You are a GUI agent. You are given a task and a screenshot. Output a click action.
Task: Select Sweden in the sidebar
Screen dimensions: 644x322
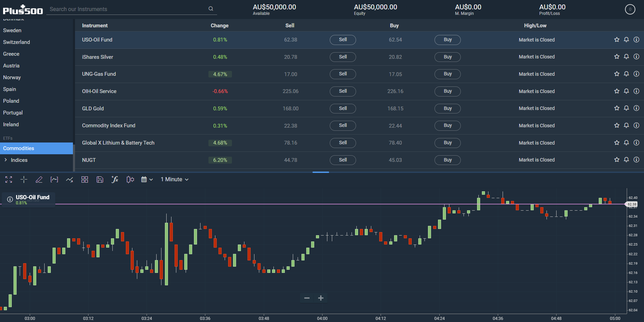[12, 30]
